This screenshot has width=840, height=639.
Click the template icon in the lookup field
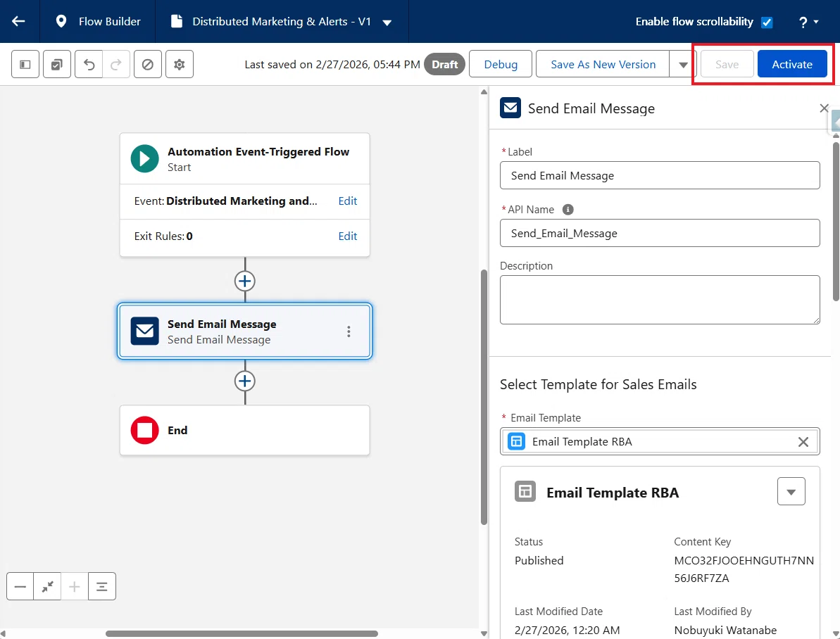pos(516,441)
